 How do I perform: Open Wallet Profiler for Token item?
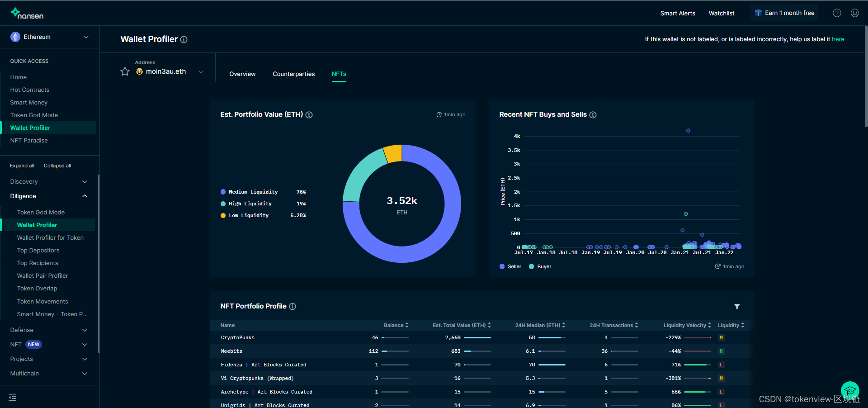(50, 238)
